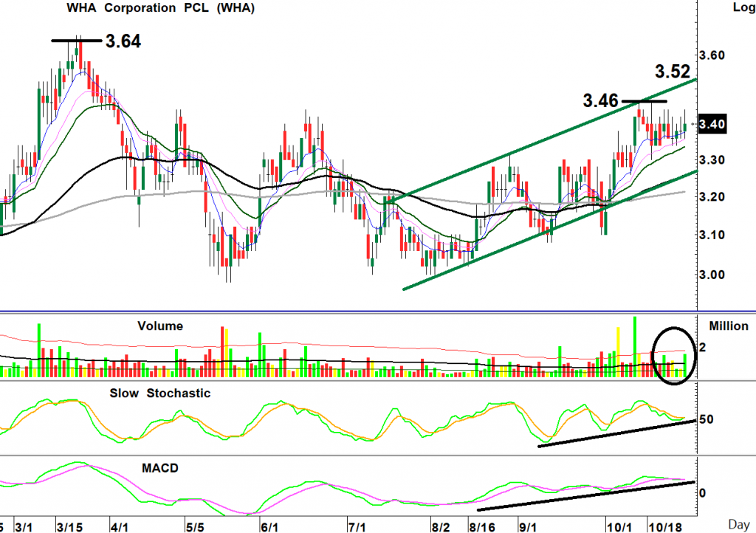The width and height of the screenshot is (756, 533).
Task: Click the Volume panel title
Action: point(160,326)
